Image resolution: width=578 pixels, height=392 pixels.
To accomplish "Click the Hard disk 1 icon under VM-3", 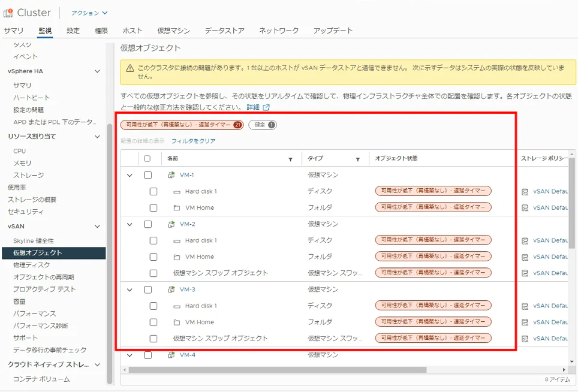I will (177, 306).
